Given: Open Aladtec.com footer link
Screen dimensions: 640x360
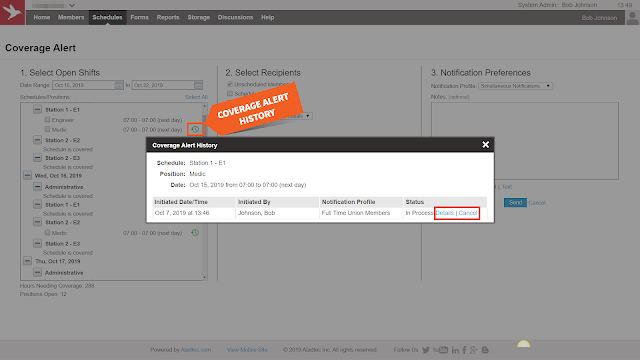Looking at the screenshot, I should coord(196,350).
